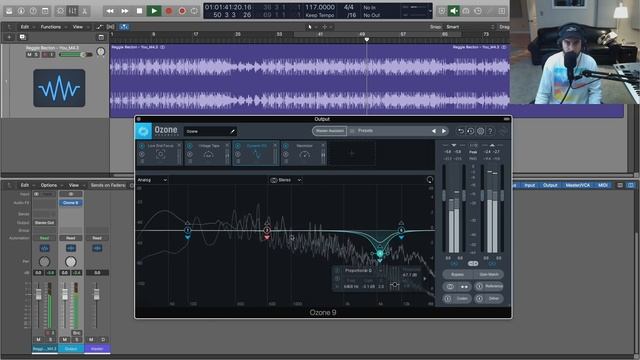Open the Stereo Out output slot in the mixer
The width and height of the screenshot is (640, 360).
[44, 222]
